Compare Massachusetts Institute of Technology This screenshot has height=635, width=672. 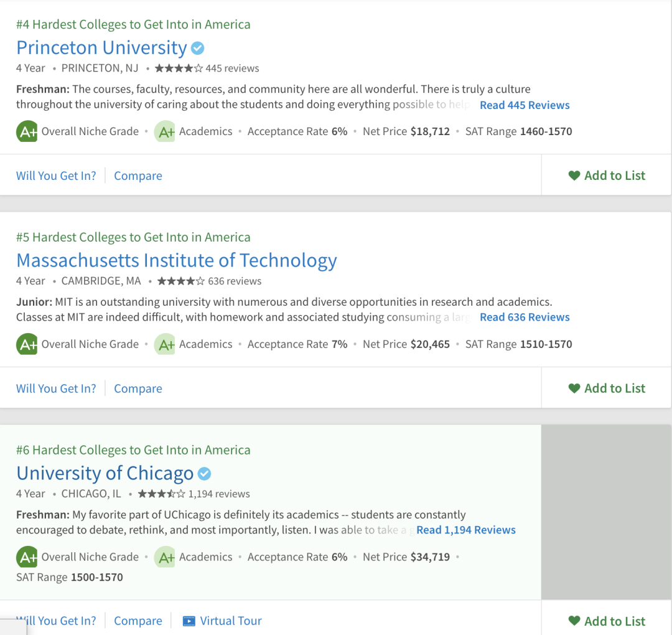[x=138, y=388]
